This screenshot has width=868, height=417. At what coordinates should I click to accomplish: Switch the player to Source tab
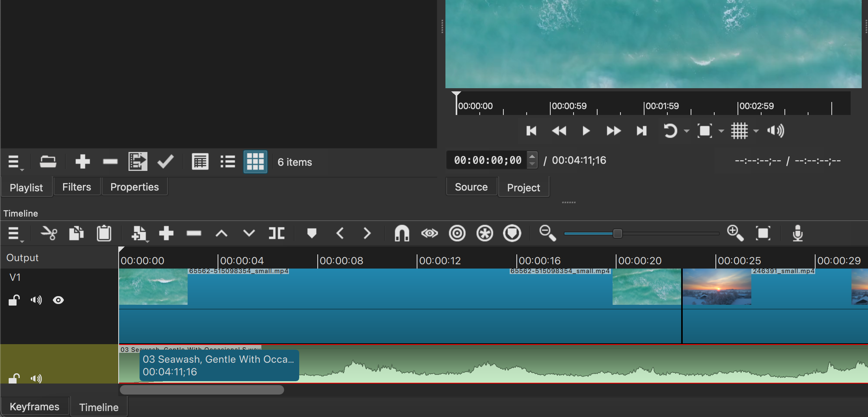point(471,187)
